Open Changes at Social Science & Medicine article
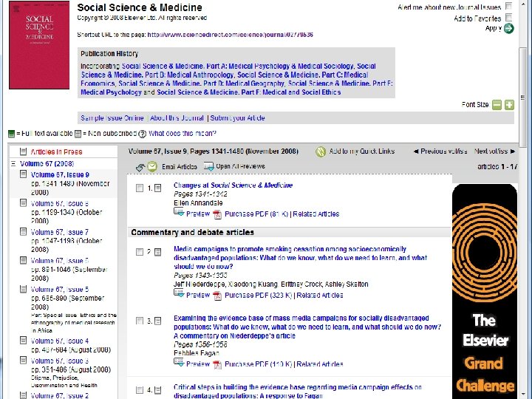This screenshot has width=532, height=399. [x=233, y=185]
